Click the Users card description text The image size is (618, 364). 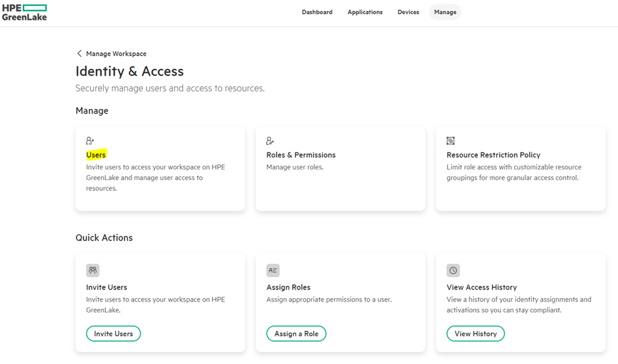[x=155, y=177]
